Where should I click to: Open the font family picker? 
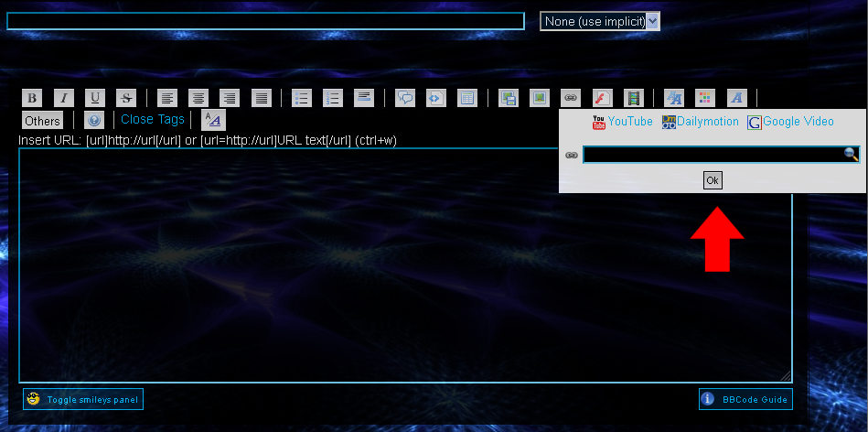(x=737, y=99)
